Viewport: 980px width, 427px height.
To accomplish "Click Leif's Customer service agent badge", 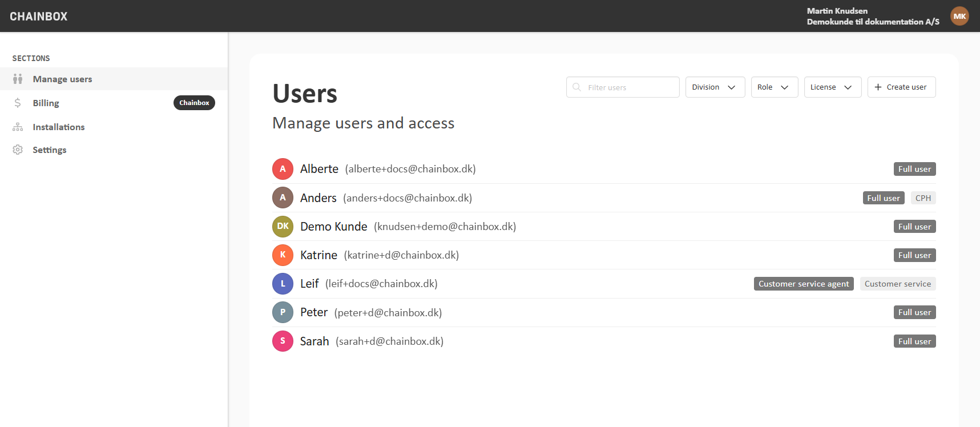I will coord(803,284).
